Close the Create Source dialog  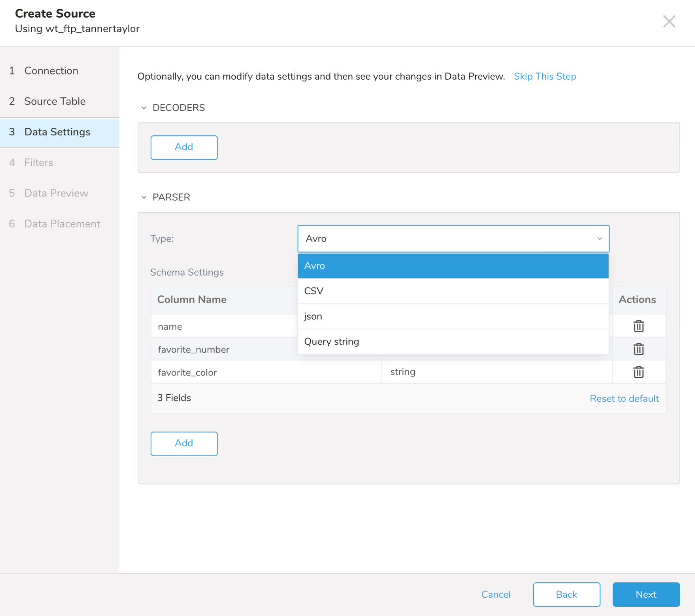(x=669, y=22)
